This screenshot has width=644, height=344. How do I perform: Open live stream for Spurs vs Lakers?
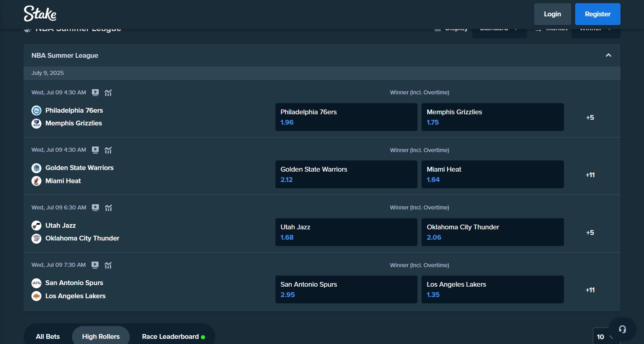coord(95,265)
